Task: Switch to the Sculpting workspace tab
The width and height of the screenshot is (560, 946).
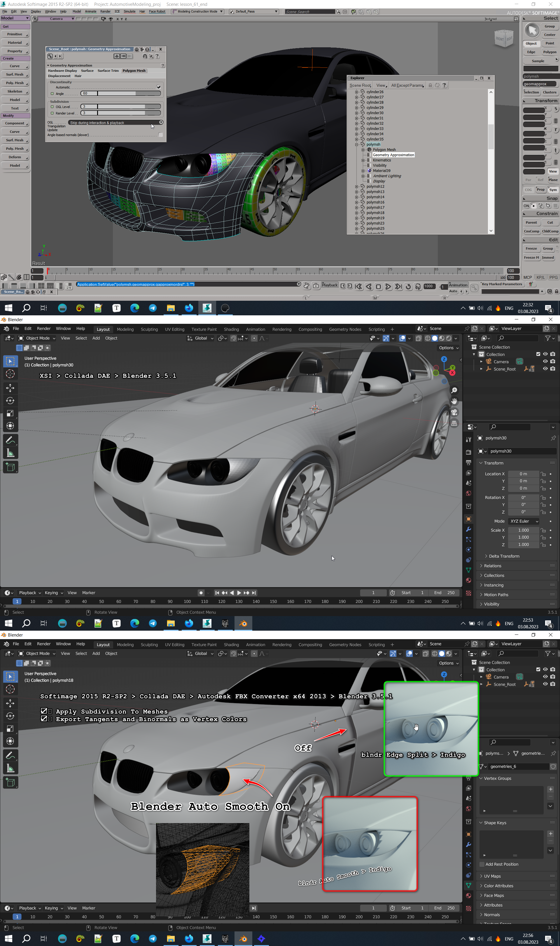Action: point(149,329)
